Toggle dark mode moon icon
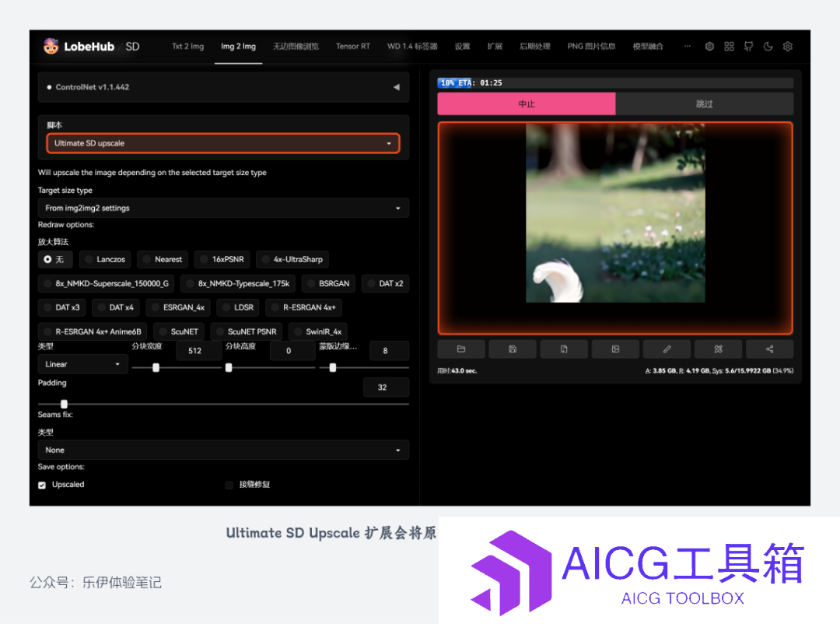Image resolution: width=840 pixels, height=624 pixels. (x=768, y=46)
